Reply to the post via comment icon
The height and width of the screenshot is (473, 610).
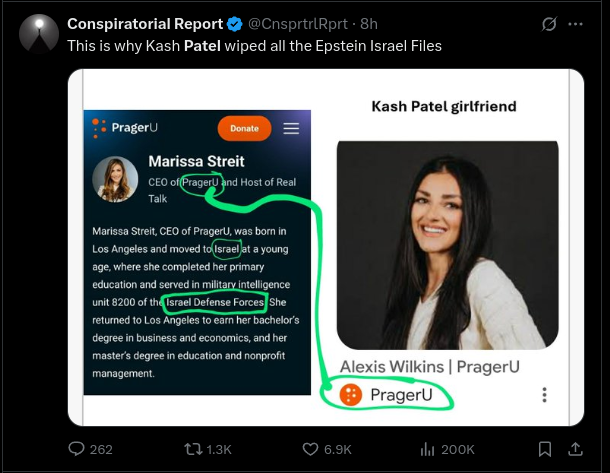click(x=76, y=449)
